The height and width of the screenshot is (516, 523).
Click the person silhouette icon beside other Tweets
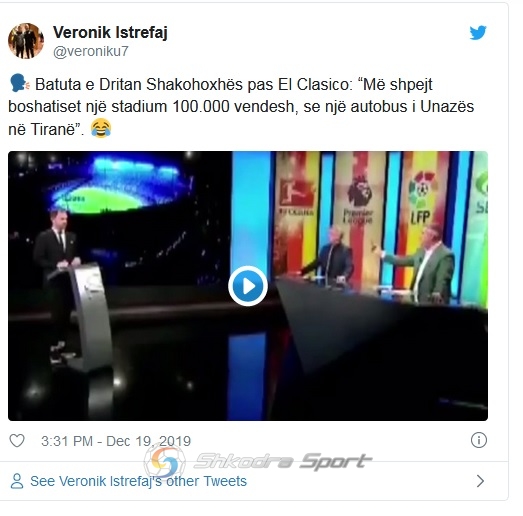click(17, 481)
